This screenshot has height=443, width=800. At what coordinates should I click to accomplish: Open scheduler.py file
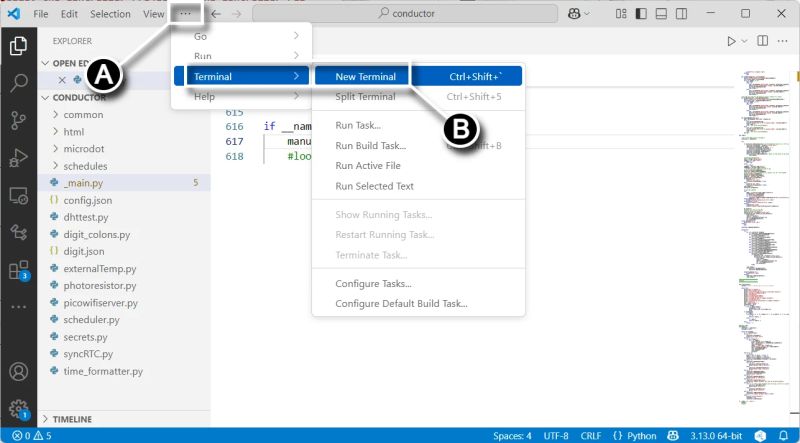(x=124, y=320)
